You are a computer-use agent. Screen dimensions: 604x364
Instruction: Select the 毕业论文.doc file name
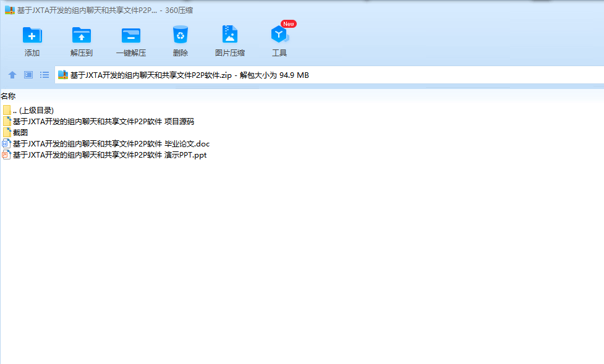[111, 143]
